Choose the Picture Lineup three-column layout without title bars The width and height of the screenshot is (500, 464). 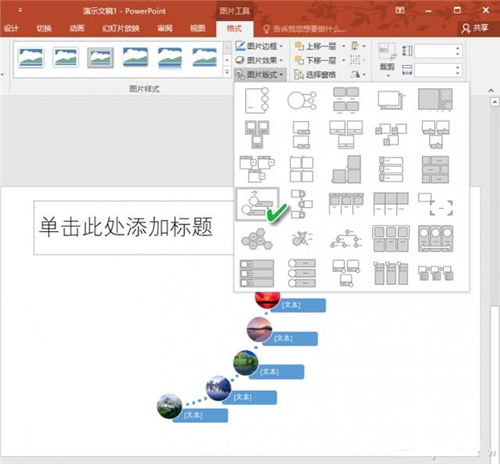(391, 204)
